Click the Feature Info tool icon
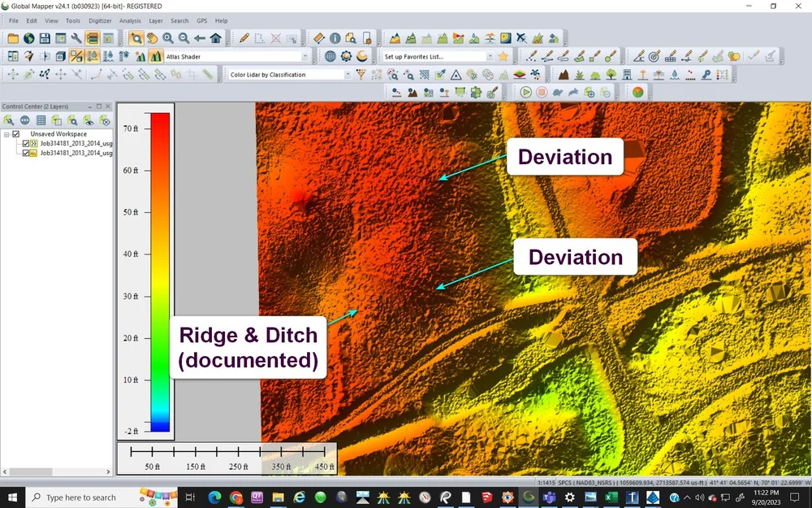The height and width of the screenshot is (508, 812). [335, 38]
